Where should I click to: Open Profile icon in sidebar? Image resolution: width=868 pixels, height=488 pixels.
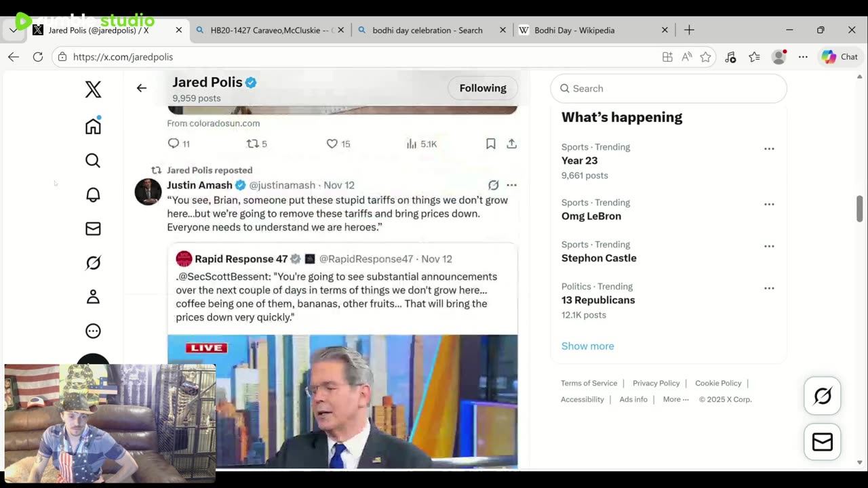(93, 297)
